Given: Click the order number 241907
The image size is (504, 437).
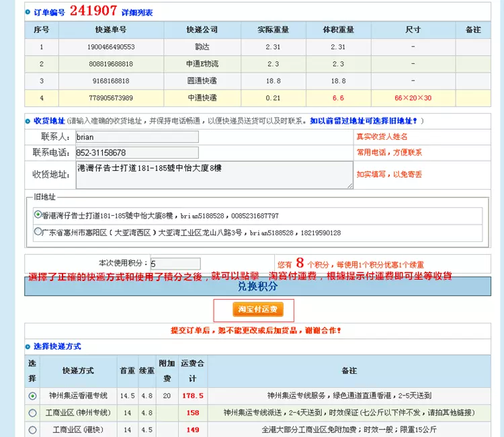Looking at the screenshot, I should (x=93, y=11).
